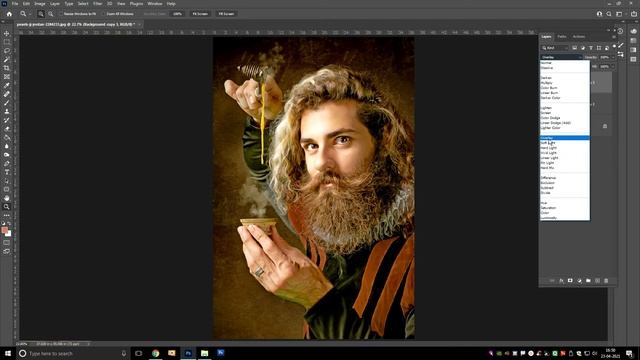640x360 pixels.
Task: Create a new group folder
Action: click(x=588, y=281)
